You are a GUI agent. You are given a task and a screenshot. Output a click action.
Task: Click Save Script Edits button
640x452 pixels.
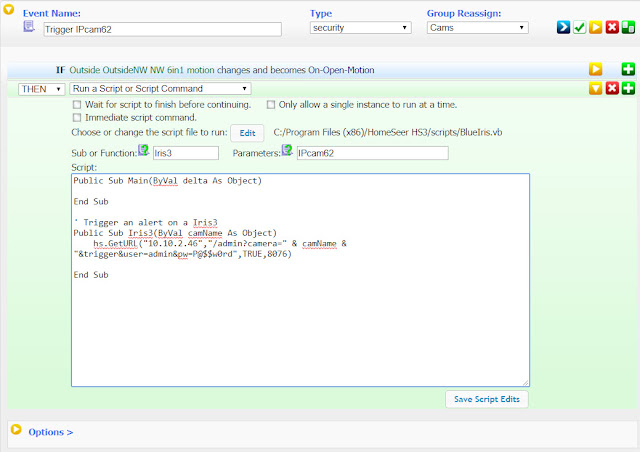point(487,399)
